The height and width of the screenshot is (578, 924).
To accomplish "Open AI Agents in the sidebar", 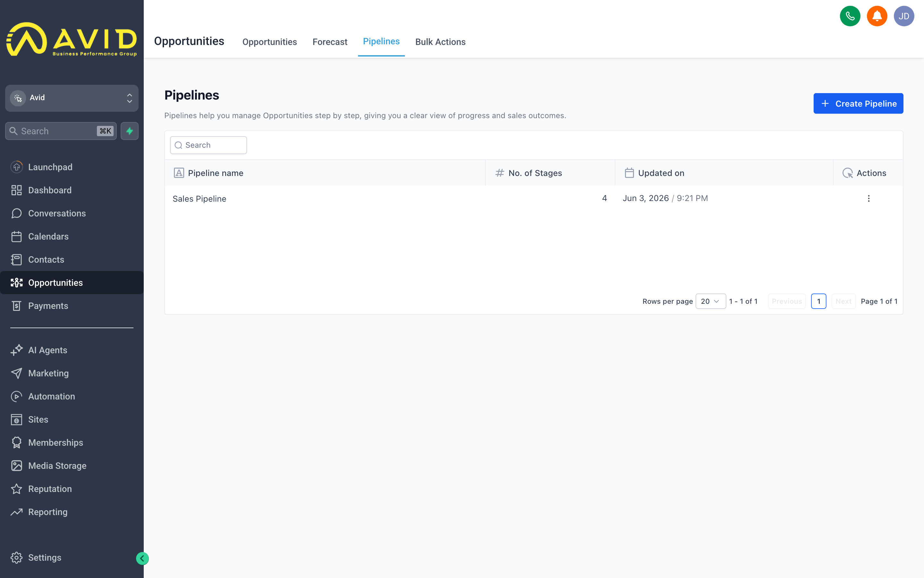I will pyautogui.click(x=72, y=350).
